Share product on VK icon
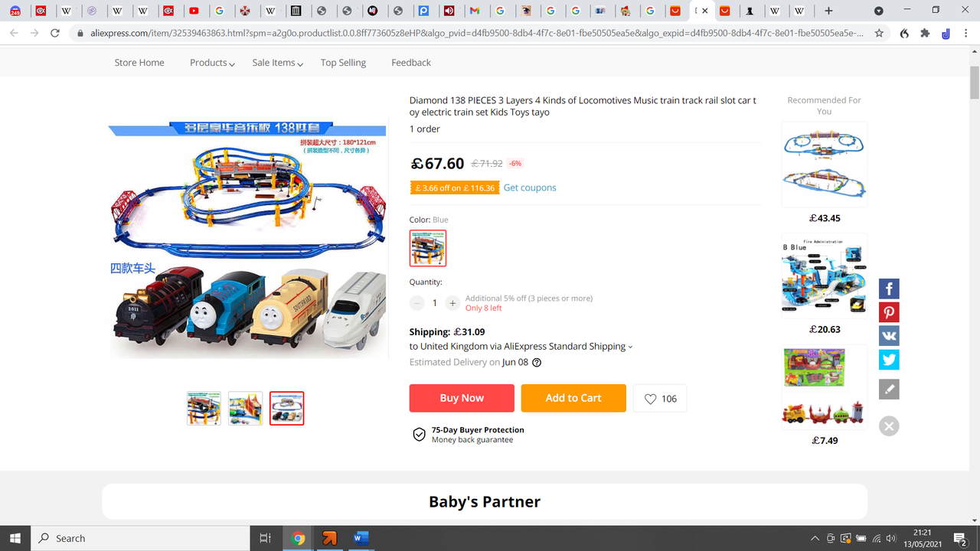The width and height of the screenshot is (980, 551). click(889, 336)
